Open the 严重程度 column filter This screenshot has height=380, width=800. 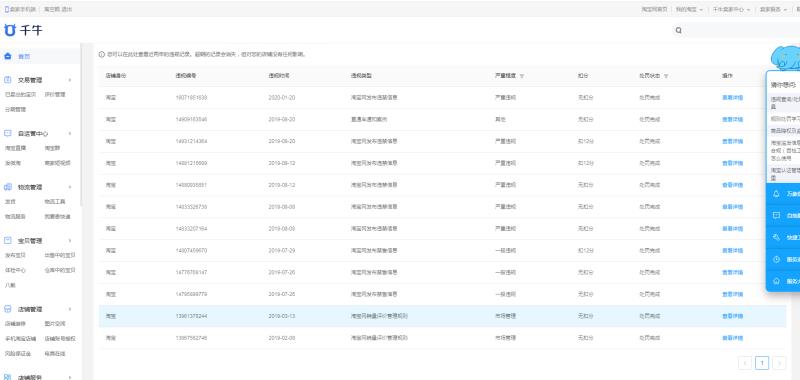click(522, 76)
